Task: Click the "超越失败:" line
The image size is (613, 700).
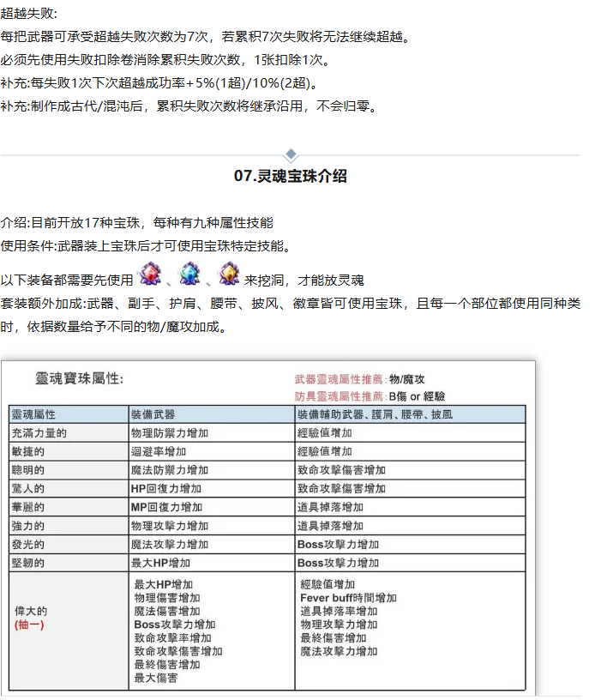Action: tap(29, 14)
